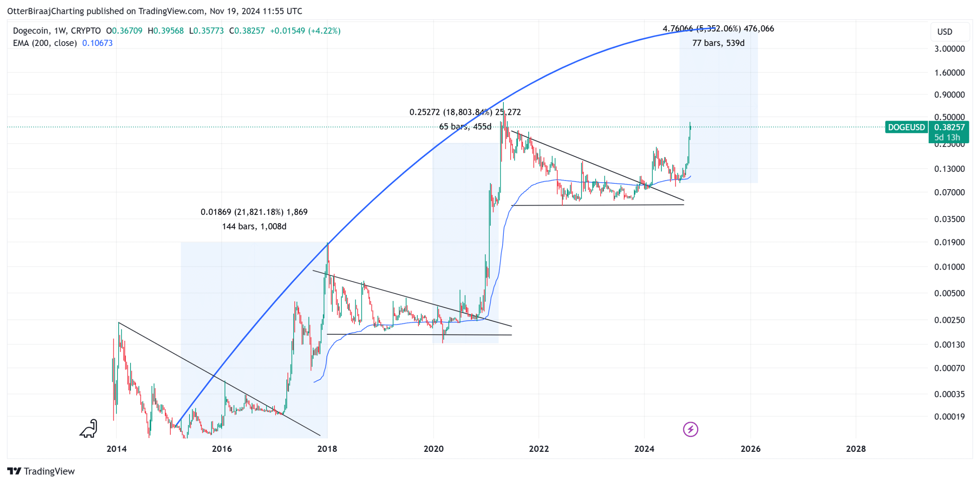
Task: Click the 5d 13h countdown label
Action: (947, 137)
